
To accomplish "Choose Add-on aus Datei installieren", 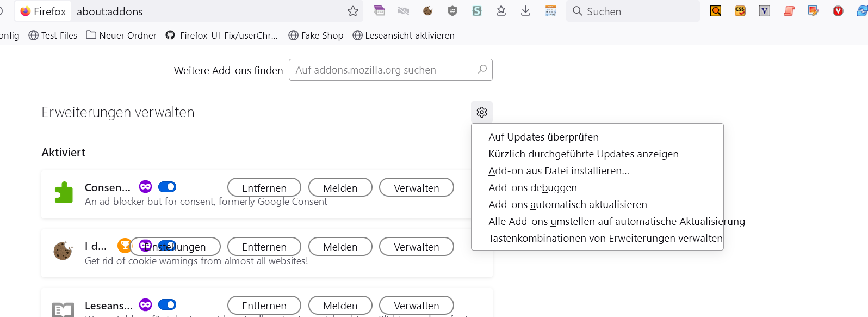I will [x=559, y=171].
